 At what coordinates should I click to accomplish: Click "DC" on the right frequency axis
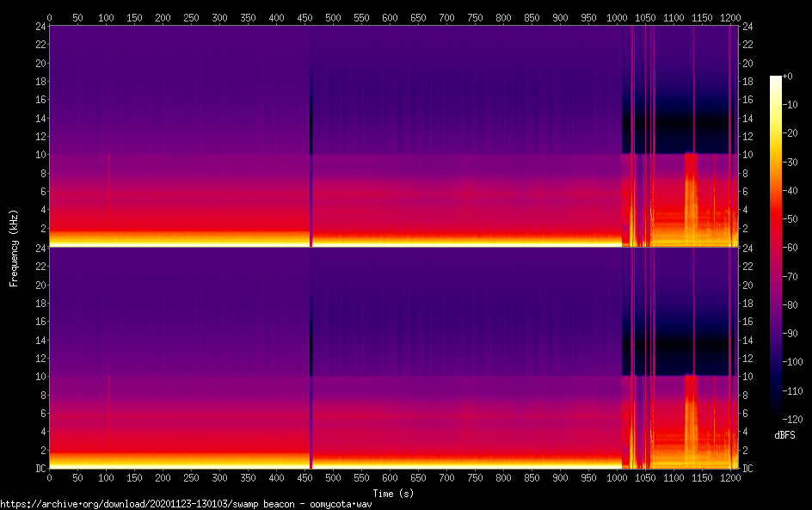747,469
